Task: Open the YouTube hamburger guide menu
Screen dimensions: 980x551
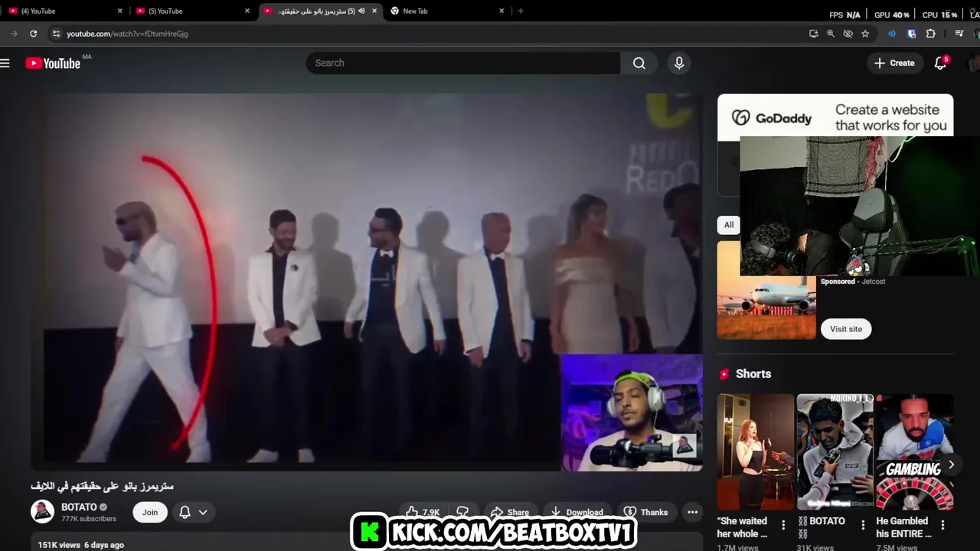Action: click(x=5, y=63)
